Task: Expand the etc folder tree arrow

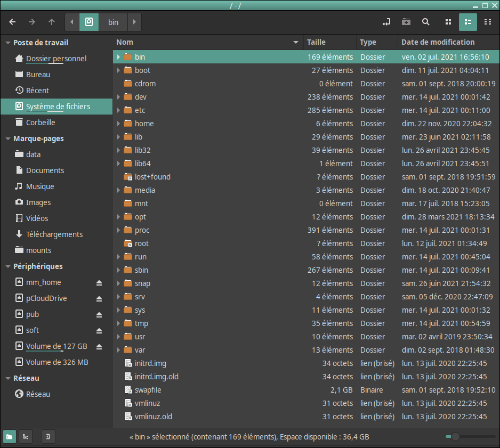Action: pos(118,110)
